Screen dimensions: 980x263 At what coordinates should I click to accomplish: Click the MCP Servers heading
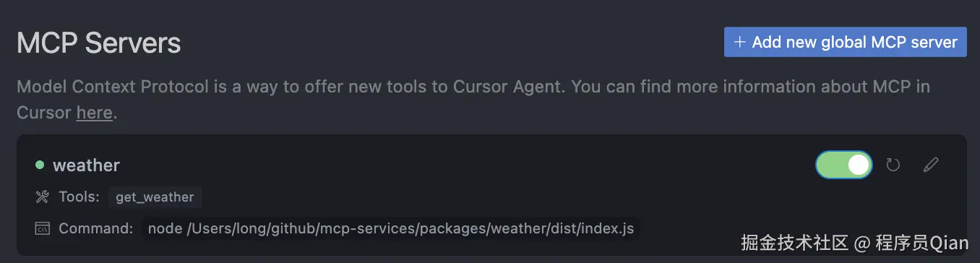[x=99, y=43]
